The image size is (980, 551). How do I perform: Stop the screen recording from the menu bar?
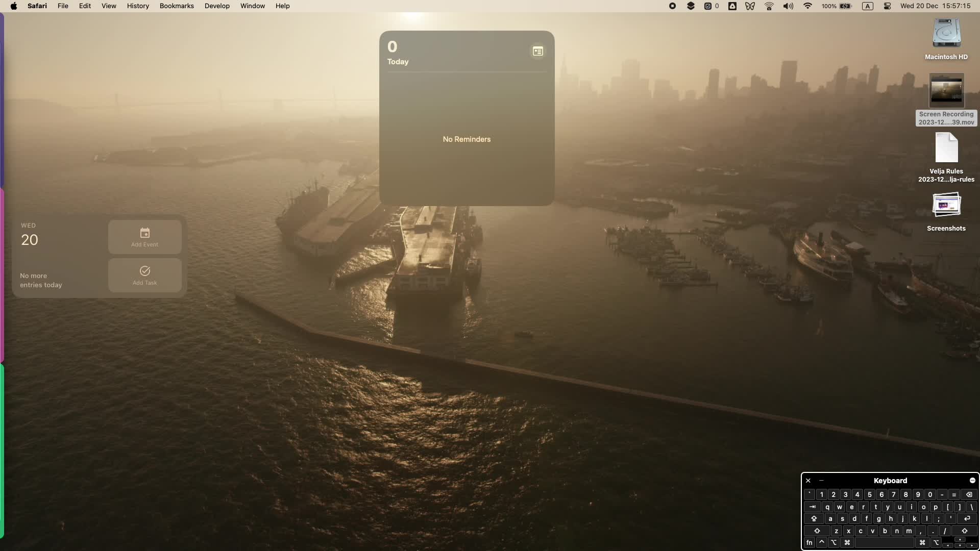pos(672,6)
